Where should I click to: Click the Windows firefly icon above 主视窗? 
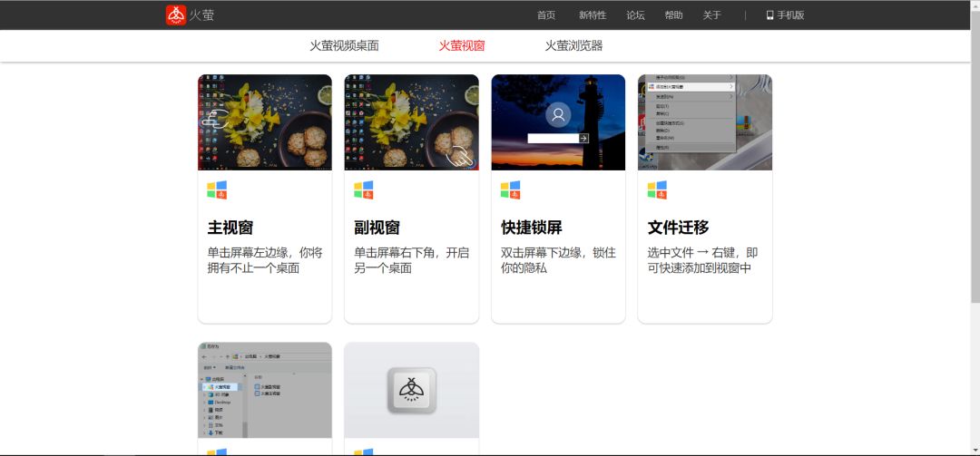coord(217,189)
